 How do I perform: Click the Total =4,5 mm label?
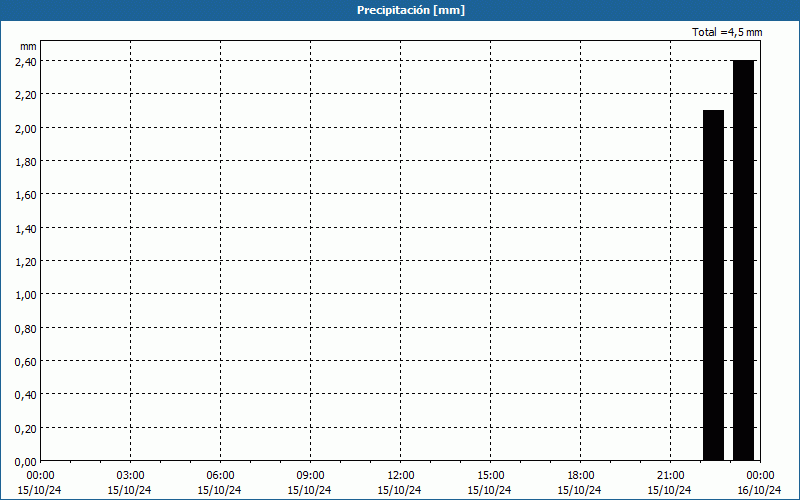[x=727, y=32]
